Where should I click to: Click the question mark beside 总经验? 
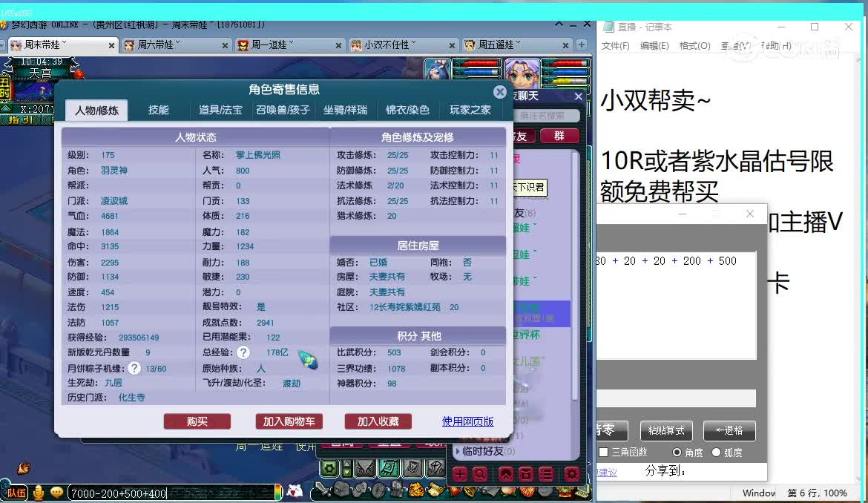click(243, 352)
